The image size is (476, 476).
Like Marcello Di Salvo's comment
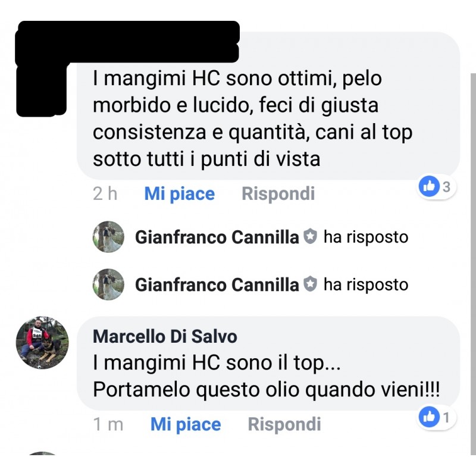click(x=186, y=424)
